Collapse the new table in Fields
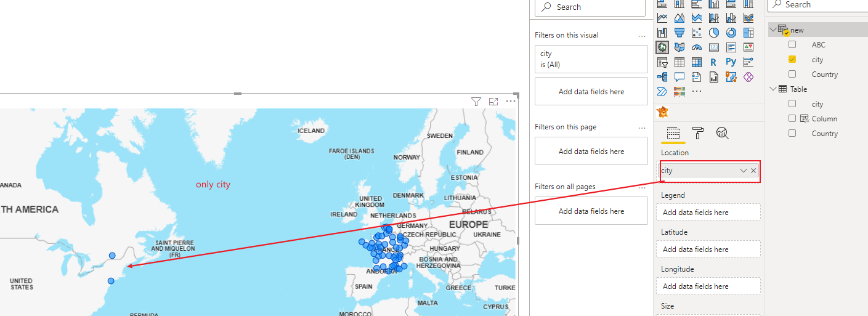 (773, 30)
